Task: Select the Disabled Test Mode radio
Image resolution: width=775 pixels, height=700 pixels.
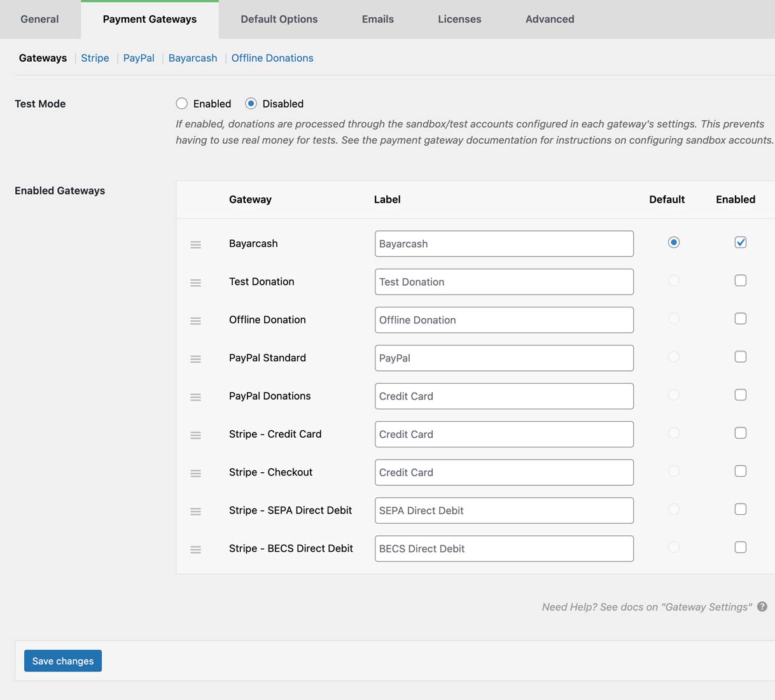Action: coord(251,103)
